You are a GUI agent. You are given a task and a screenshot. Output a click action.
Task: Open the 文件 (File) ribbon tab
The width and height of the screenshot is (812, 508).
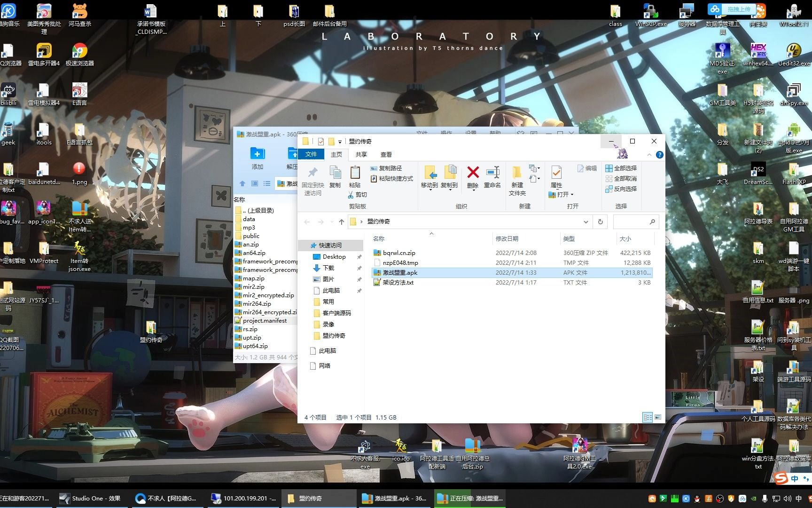[x=311, y=154]
